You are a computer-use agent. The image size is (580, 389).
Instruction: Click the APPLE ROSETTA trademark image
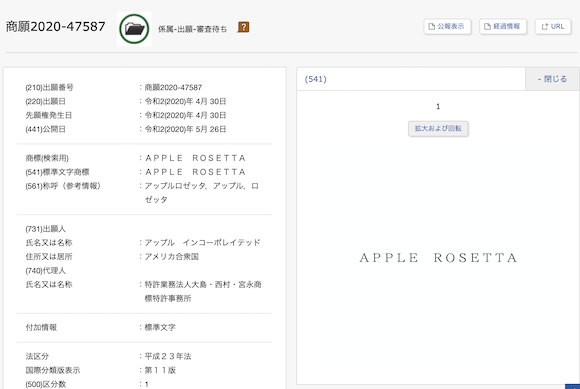(438, 258)
